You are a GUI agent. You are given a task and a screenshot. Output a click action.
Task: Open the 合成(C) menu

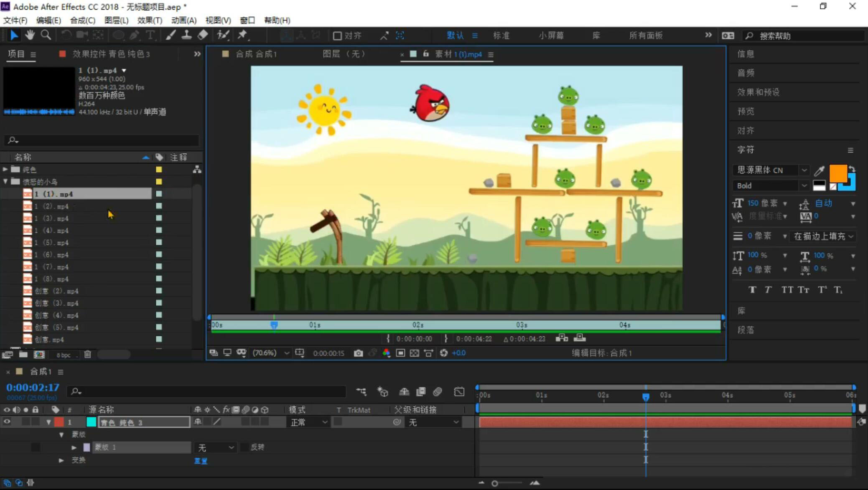[83, 20]
